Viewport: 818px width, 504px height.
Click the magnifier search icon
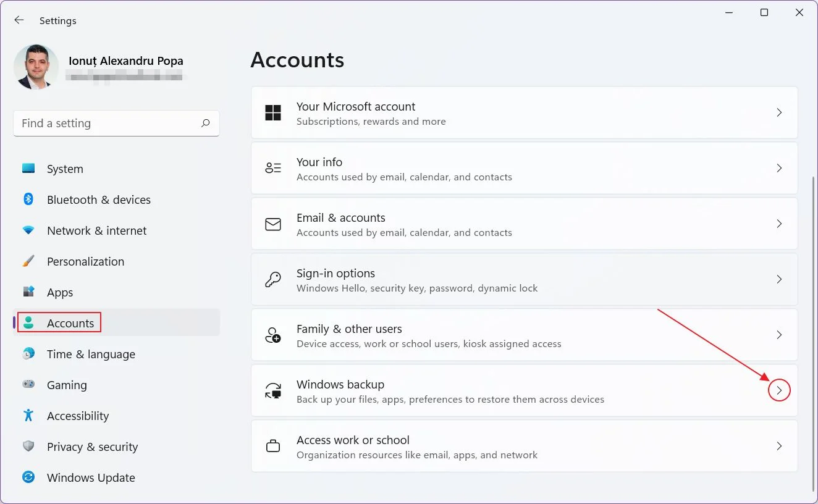(x=205, y=124)
